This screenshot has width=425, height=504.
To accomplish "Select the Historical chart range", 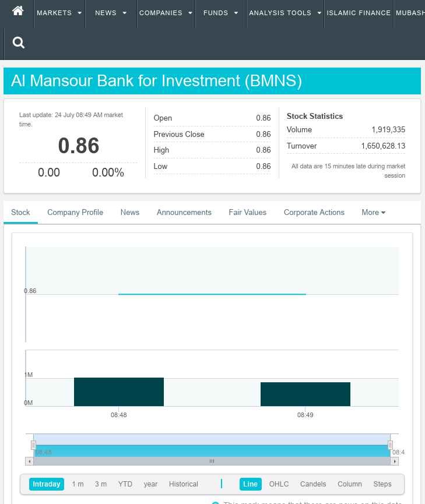I will pos(184,484).
